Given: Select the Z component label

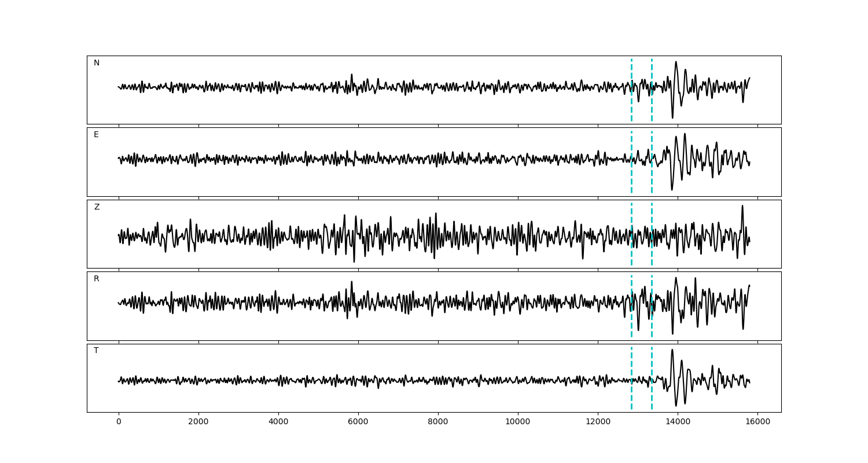Looking at the screenshot, I should [97, 207].
